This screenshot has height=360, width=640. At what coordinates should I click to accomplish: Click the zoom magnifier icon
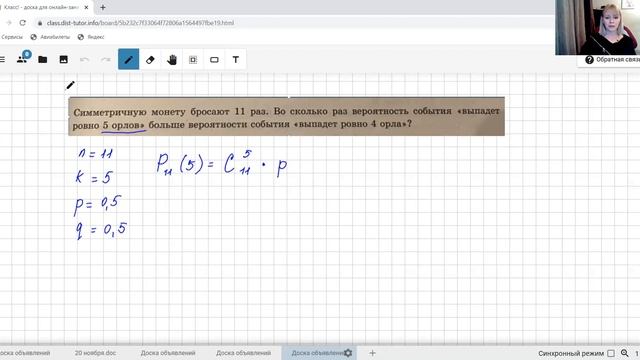click(624, 353)
